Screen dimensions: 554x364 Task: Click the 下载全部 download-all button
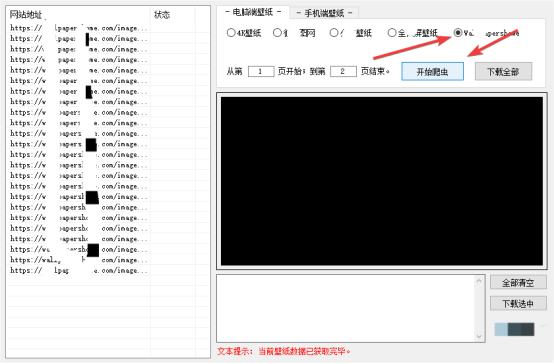503,72
